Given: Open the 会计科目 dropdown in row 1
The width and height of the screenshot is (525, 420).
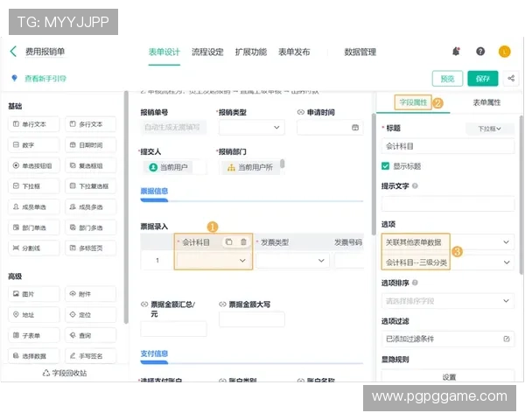Looking at the screenshot, I should [x=213, y=260].
